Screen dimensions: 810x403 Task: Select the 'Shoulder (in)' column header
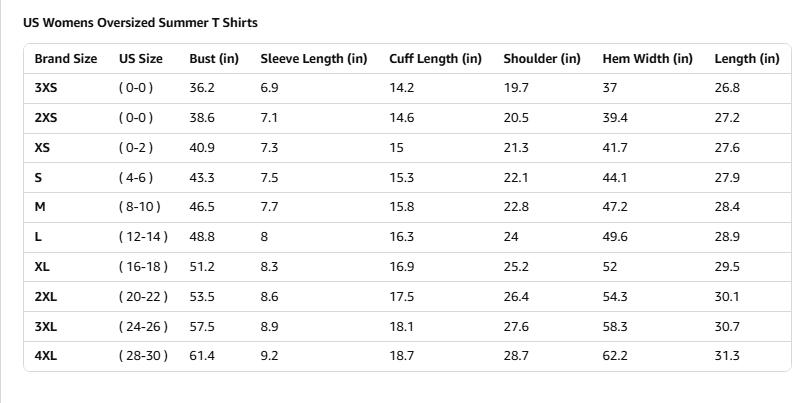coord(542,59)
